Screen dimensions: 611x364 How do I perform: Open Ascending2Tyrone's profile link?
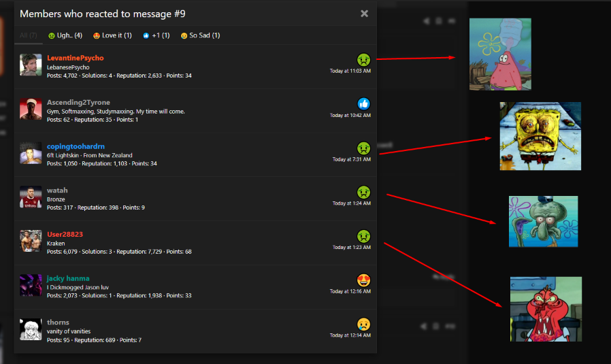(x=78, y=103)
